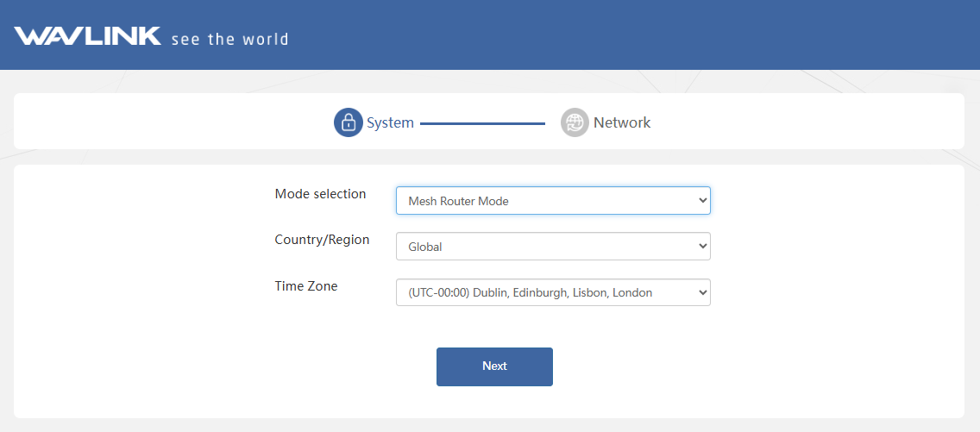The width and height of the screenshot is (980, 432).
Task: Click the 'Global' selected value text
Action: click(x=425, y=247)
